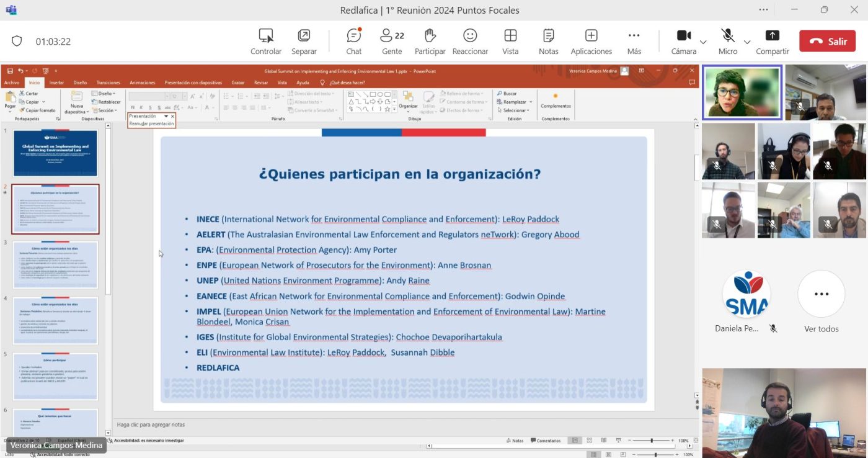Open the Reaccionar emoji menu
The width and height of the screenshot is (868, 458).
click(x=470, y=41)
